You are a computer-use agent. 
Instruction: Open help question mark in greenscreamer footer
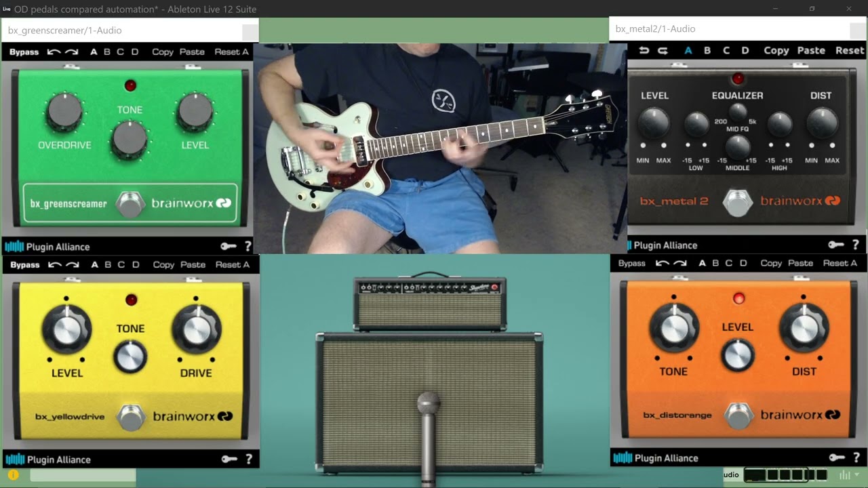248,247
